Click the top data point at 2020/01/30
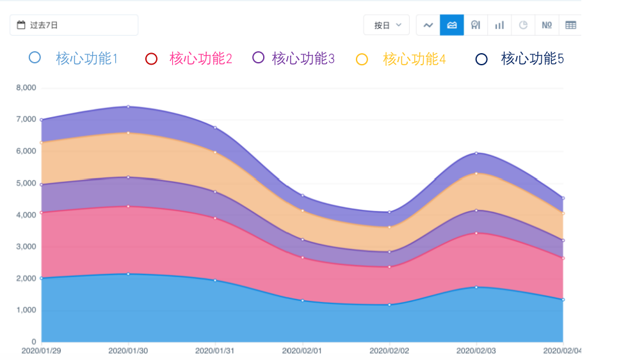644x361 pixels. coord(129,107)
